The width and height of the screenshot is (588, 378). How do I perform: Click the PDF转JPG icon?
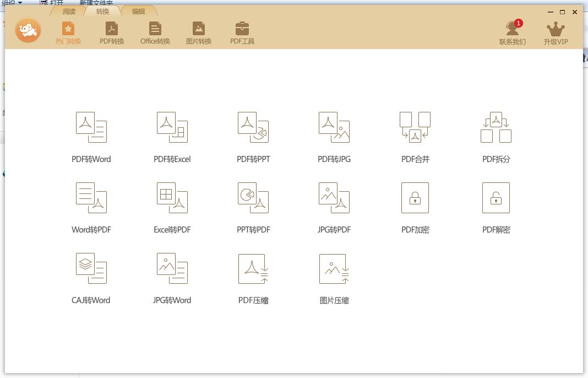tap(334, 127)
